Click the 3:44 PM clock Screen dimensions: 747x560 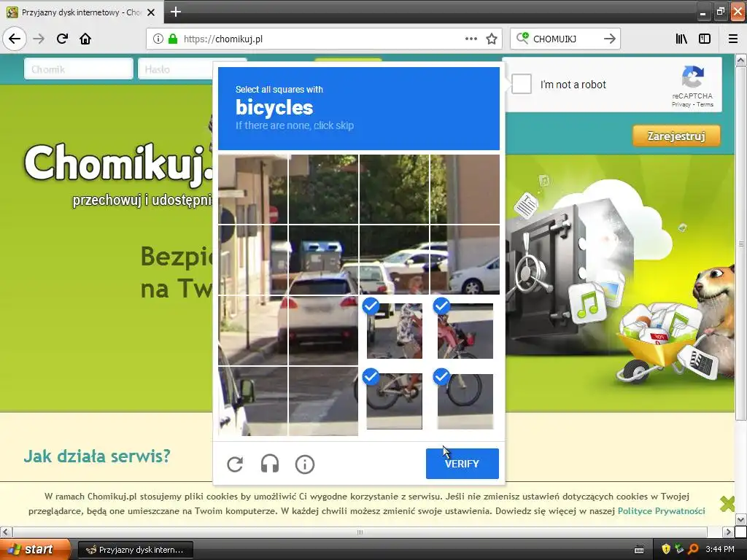pos(720,549)
